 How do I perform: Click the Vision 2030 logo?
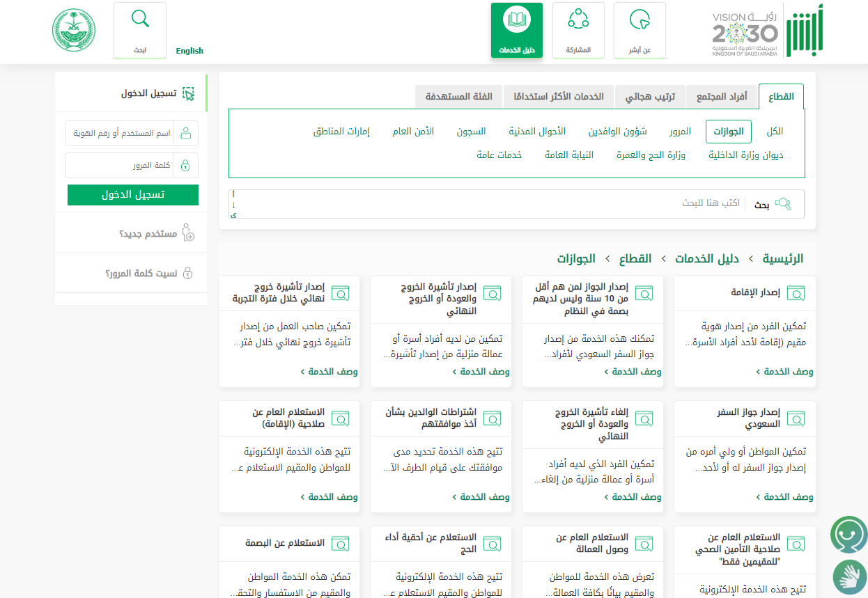[x=745, y=35]
